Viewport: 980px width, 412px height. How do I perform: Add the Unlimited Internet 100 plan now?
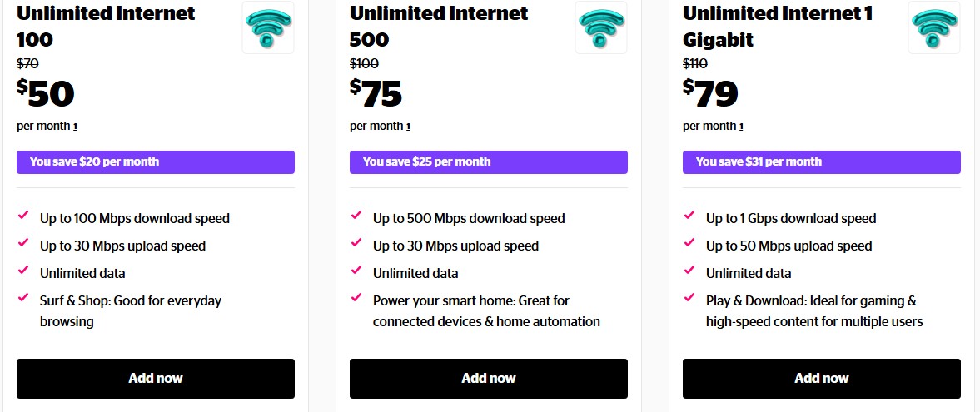coord(156,379)
